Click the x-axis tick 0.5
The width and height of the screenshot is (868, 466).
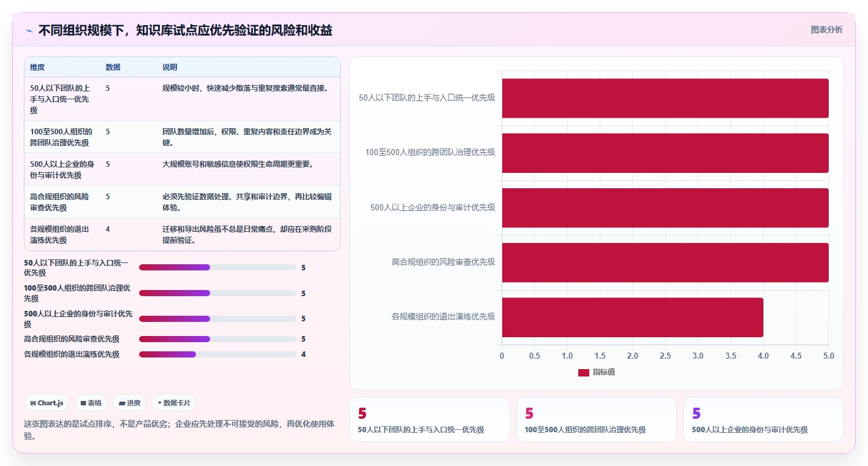(535, 356)
